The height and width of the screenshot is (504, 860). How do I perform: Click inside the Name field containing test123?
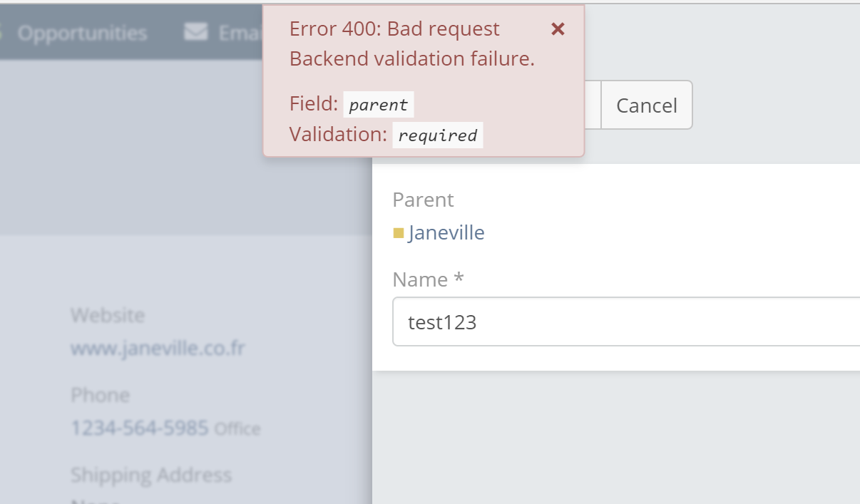(x=570, y=322)
